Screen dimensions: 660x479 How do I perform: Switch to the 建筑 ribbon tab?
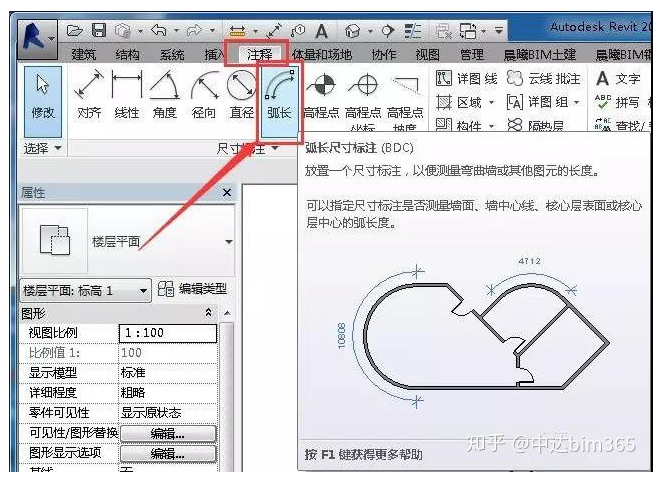point(86,55)
